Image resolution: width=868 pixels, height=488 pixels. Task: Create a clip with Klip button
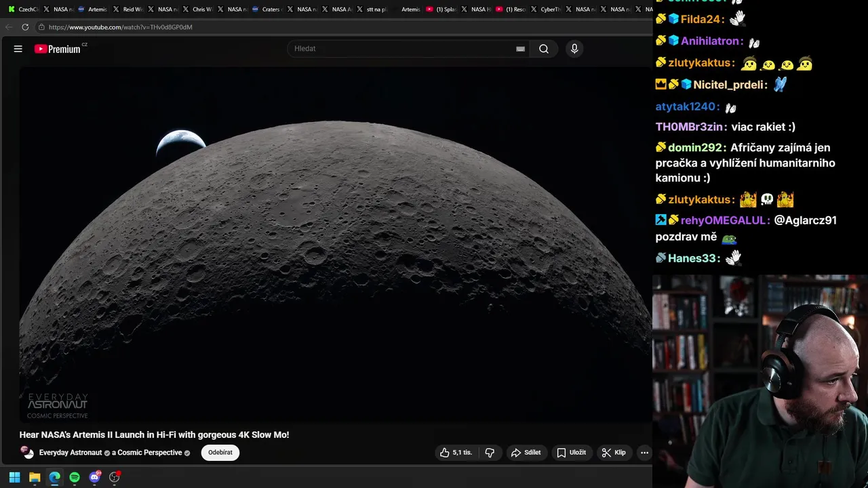click(x=614, y=453)
